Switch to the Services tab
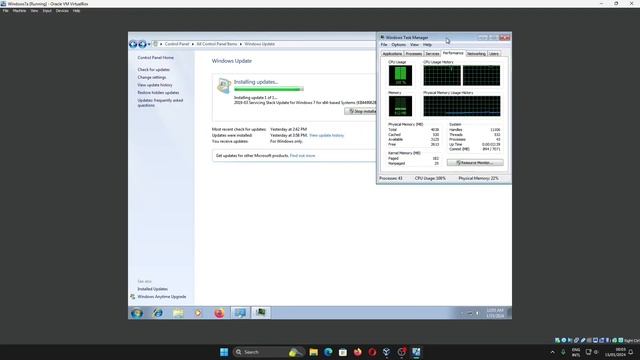Viewport: 640px width, 360px height. click(x=432, y=54)
